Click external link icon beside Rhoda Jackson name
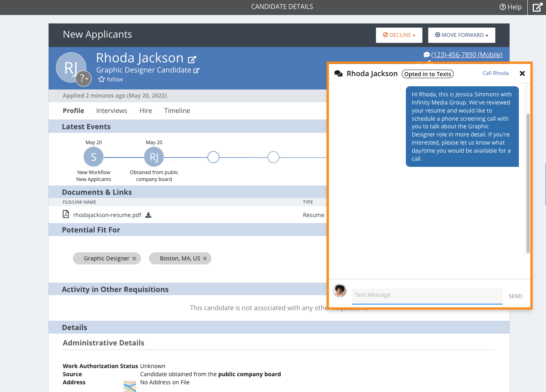This screenshot has width=546, height=392. click(192, 60)
